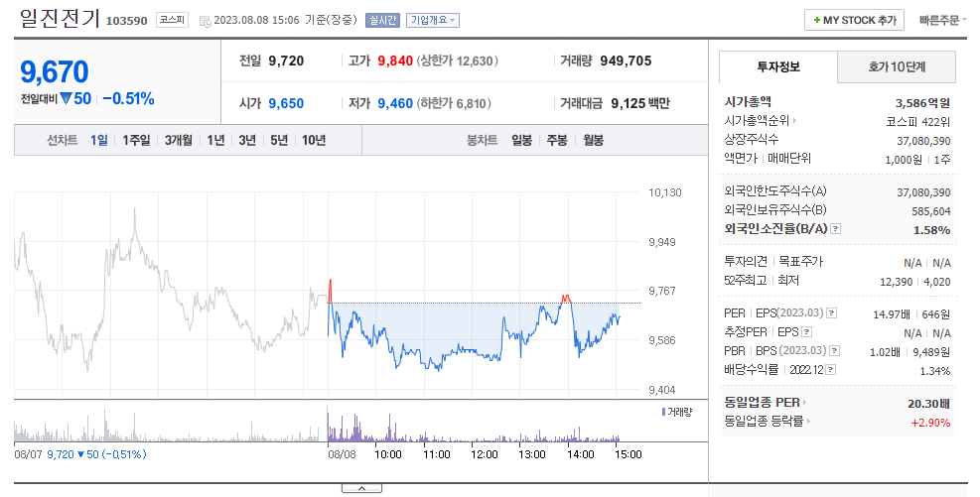This screenshot has height=497, width=980.
Task: Select the 5년 line chart period
Action: (279, 140)
